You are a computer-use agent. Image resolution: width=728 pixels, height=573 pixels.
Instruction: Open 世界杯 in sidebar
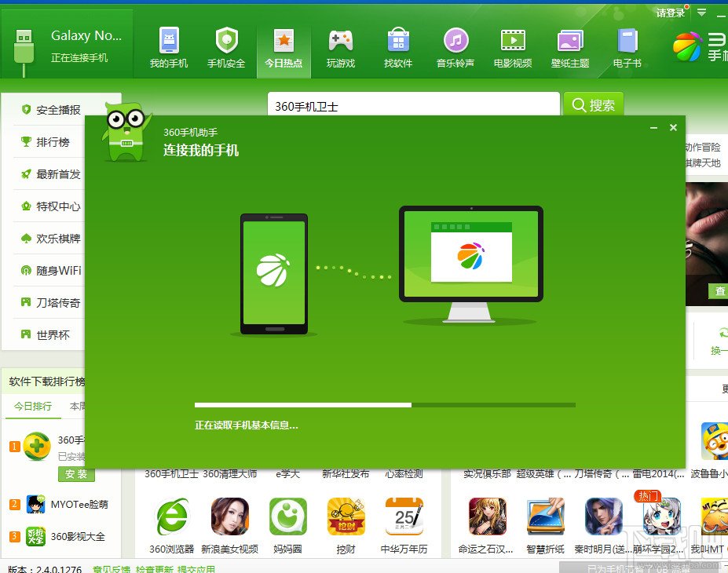click(46, 335)
